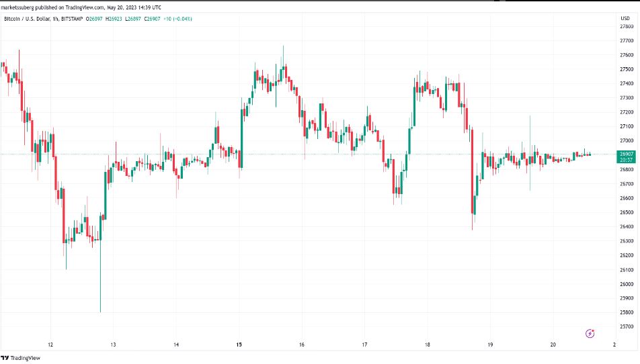Click the TradingView logo at bottom left
The width and height of the screenshot is (640, 364).
click(22, 358)
